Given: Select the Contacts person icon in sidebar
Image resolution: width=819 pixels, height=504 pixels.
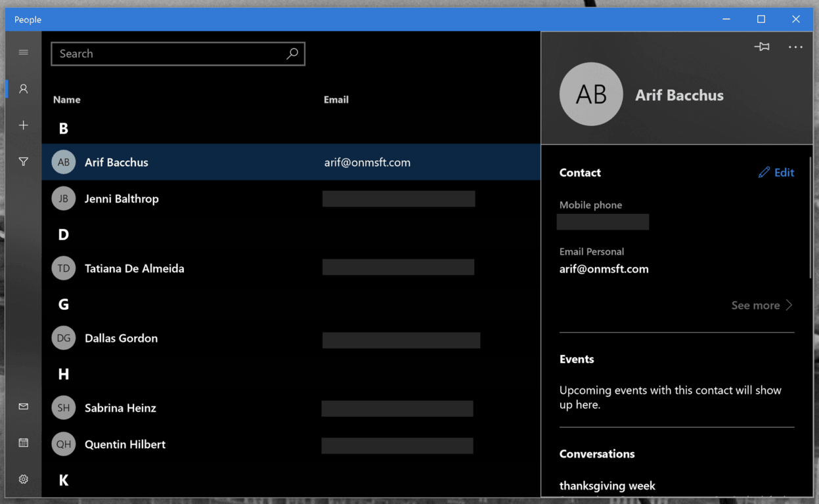Looking at the screenshot, I should coord(24,89).
